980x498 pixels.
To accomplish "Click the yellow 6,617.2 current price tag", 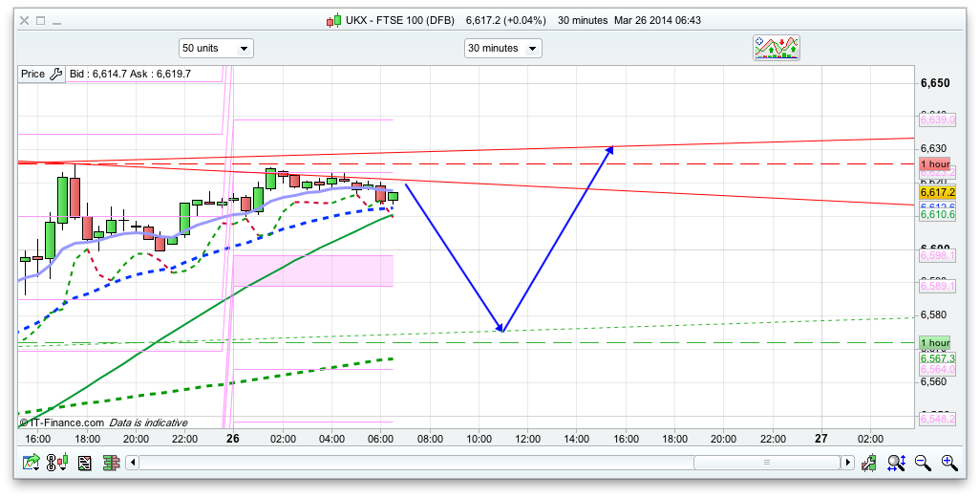I will coord(937,192).
